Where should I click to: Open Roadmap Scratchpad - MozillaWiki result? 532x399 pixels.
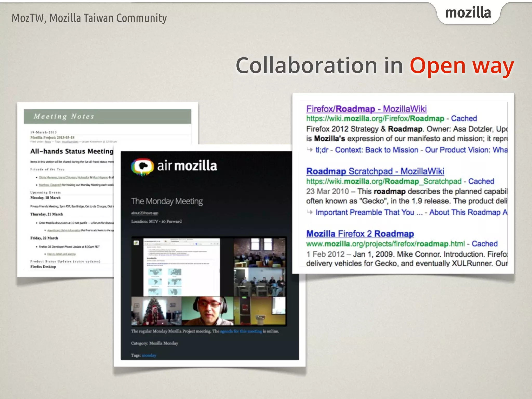(x=375, y=171)
